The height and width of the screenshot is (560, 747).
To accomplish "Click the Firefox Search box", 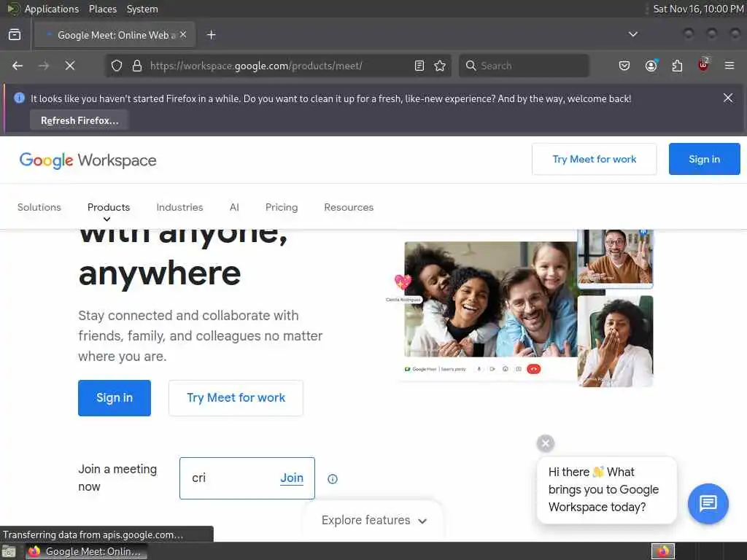I will pyautogui.click(x=524, y=66).
